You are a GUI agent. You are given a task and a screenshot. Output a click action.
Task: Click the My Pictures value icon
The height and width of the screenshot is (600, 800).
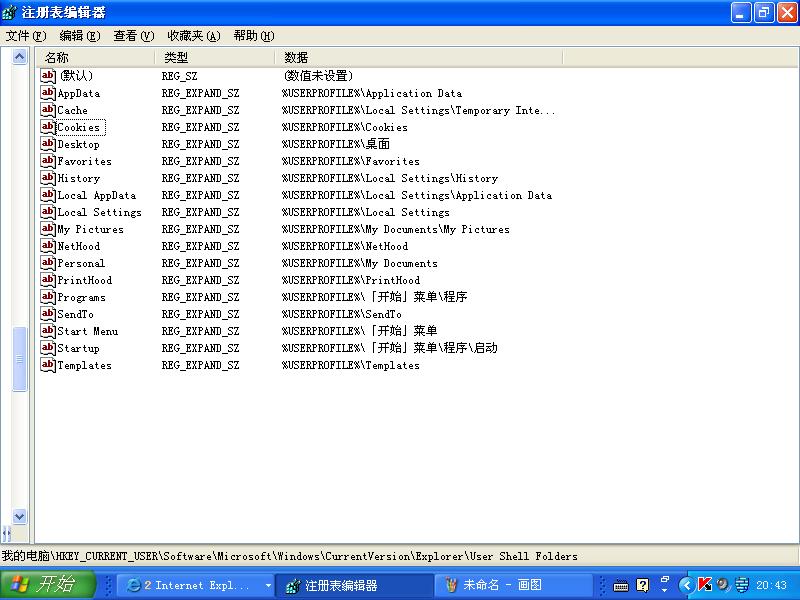click(48, 229)
